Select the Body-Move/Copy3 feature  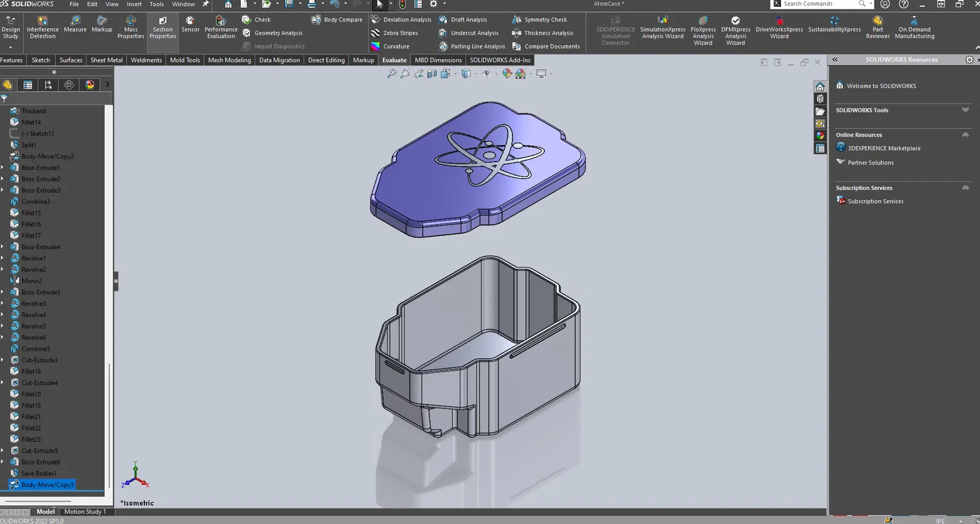42,485
